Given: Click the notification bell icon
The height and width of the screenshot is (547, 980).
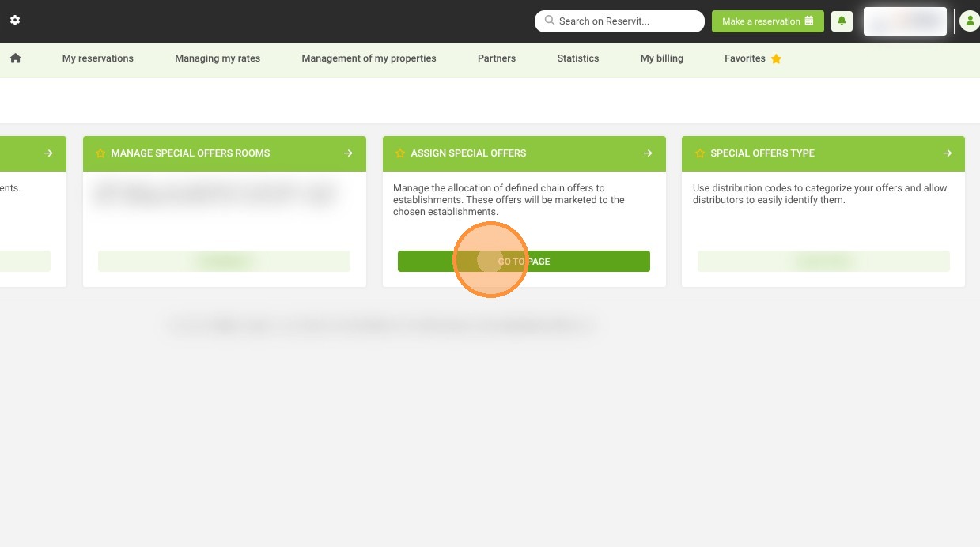Looking at the screenshot, I should tap(842, 21).
